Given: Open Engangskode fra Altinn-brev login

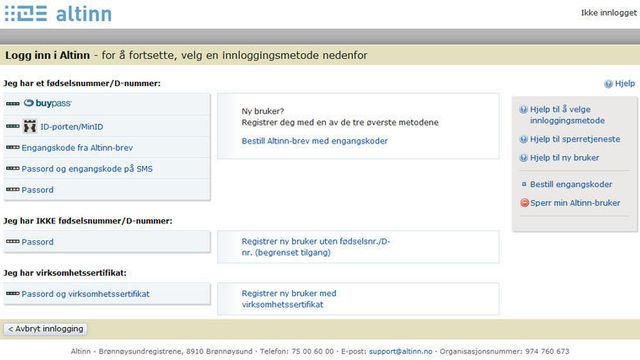Looking at the screenshot, I should pos(77,148).
